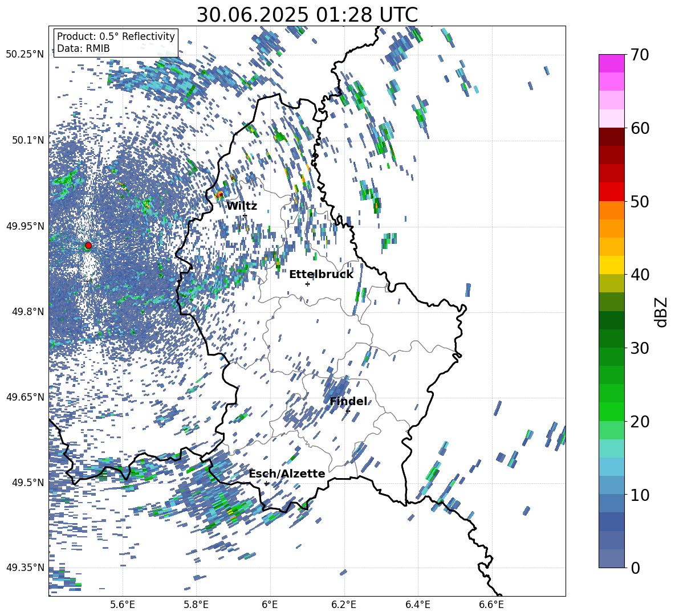
Task: Click the colorbar tick value 50
Action: pyautogui.click(x=640, y=201)
